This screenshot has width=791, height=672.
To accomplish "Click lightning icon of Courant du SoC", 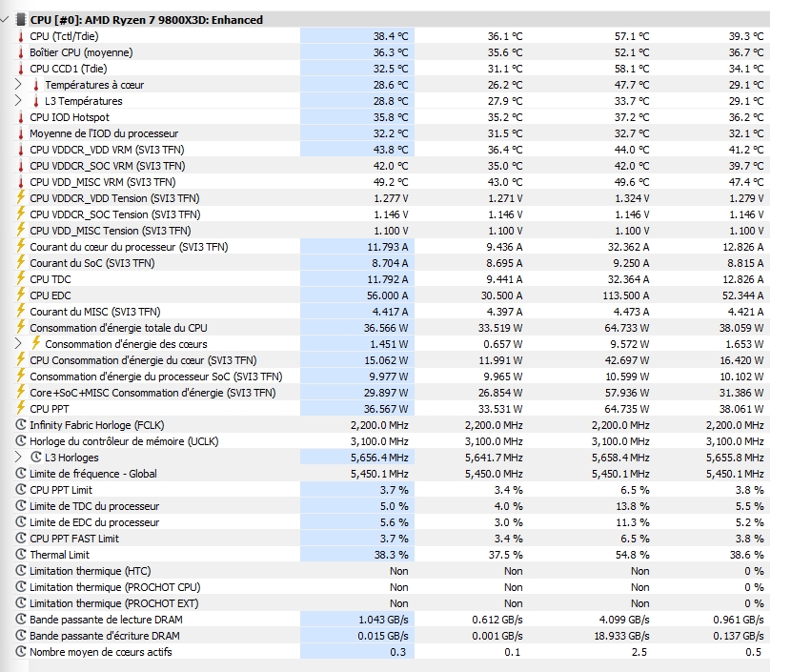I will point(21,262).
